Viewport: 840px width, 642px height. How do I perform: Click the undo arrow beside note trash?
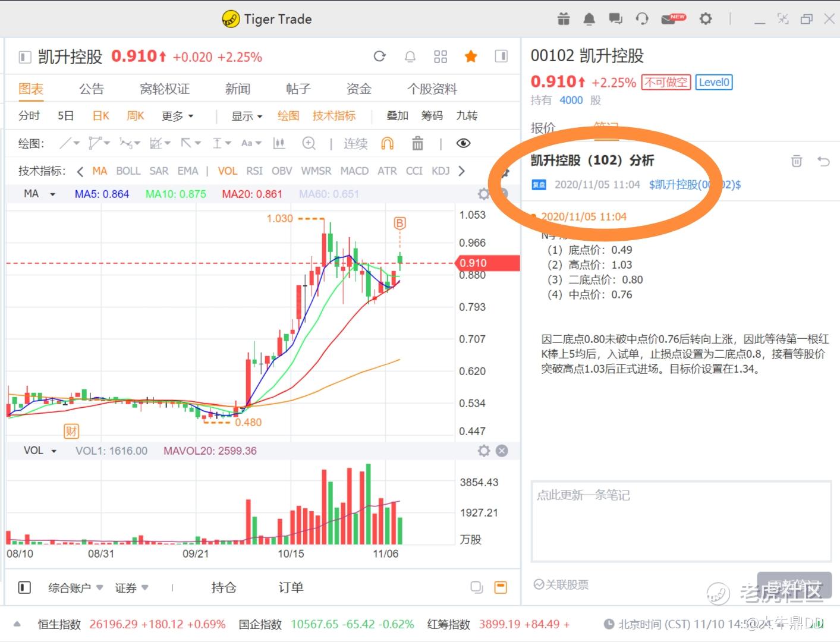(823, 160)
